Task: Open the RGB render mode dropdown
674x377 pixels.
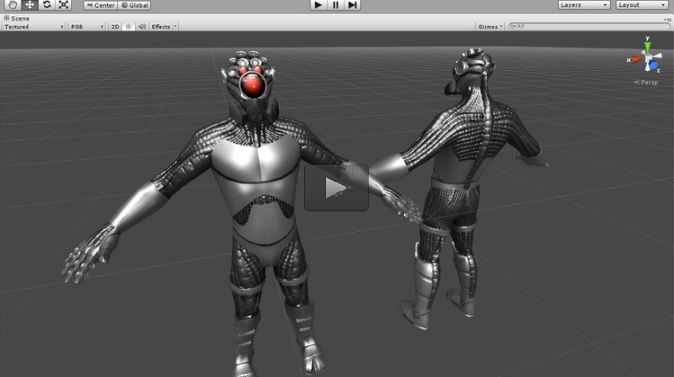Action: coord(87,27)
